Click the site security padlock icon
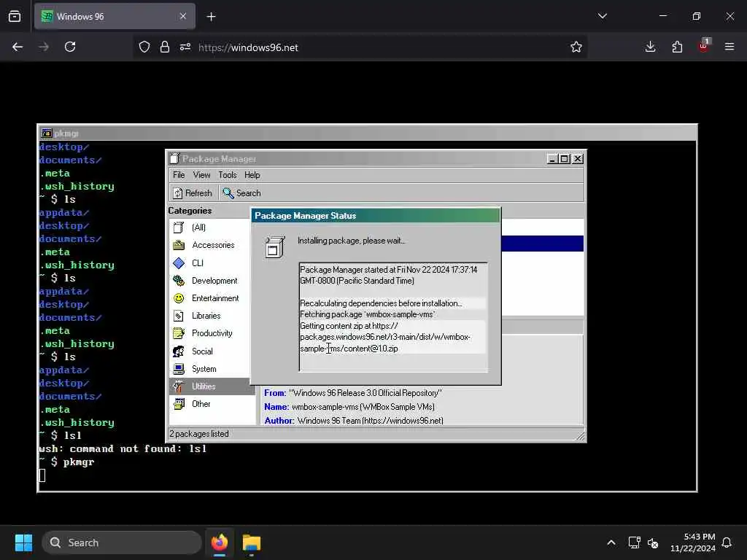Screen dimensions: 747x560 (165, 47)
